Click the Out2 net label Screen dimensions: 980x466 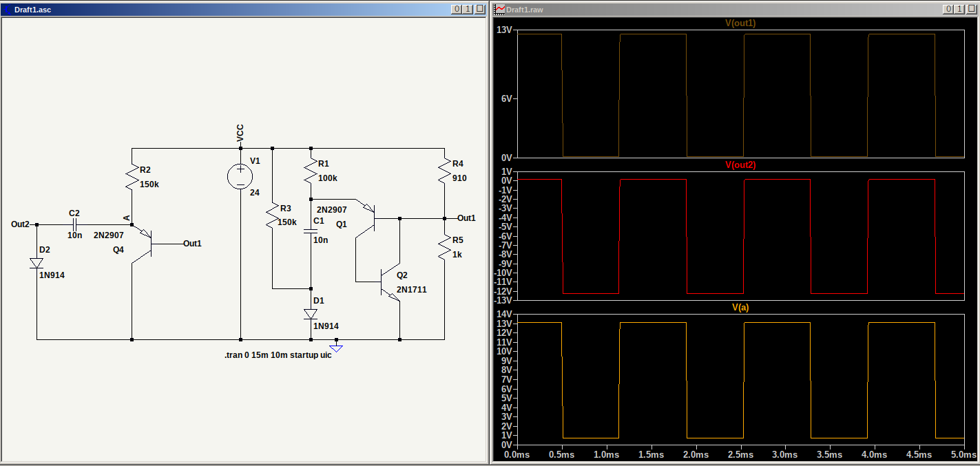pos(21,224)
